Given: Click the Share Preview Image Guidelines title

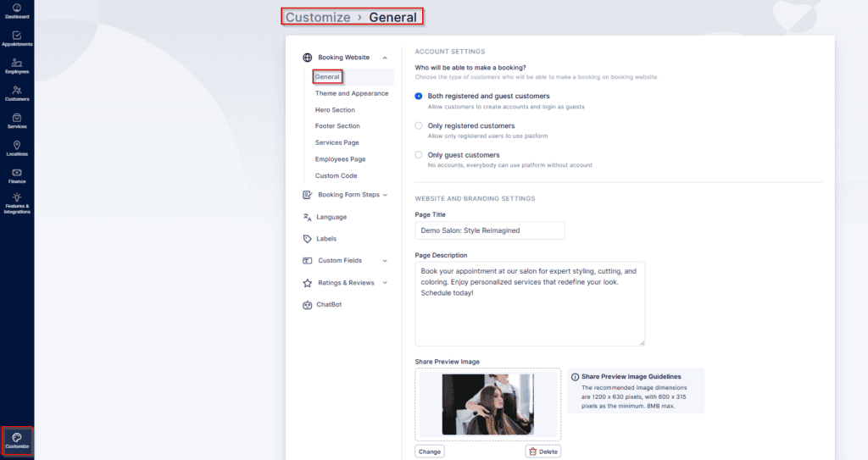Looking at the screenshot, I should click(631, 377).
